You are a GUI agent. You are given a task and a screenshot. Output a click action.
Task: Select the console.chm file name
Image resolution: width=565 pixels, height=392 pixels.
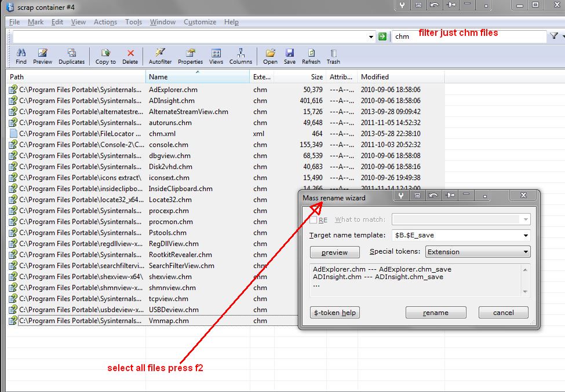click(169, 145)
